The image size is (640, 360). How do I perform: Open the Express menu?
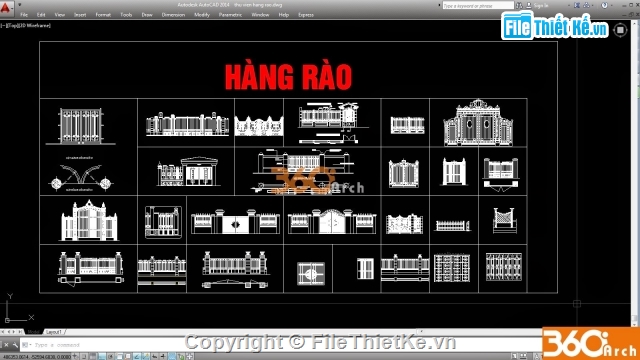pyautogui.click(x=306, y=15)
